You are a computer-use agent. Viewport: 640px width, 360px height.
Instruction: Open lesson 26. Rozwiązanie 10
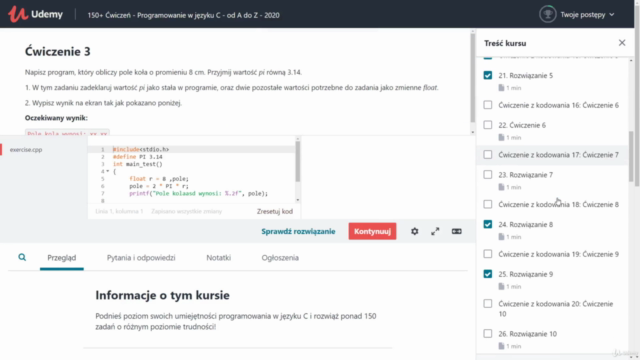[x=527, y=334]
